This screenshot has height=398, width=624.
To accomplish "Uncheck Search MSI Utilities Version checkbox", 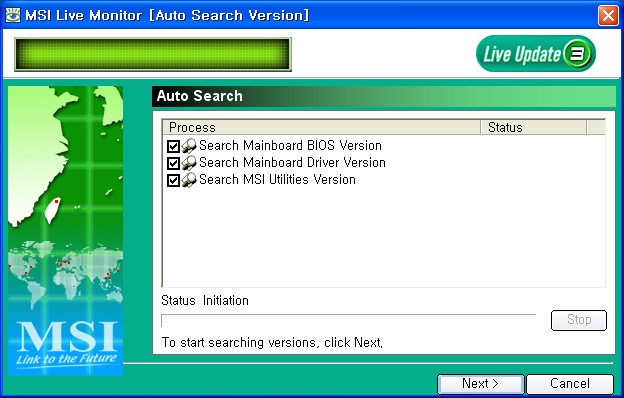I will [x=173, y=180].
